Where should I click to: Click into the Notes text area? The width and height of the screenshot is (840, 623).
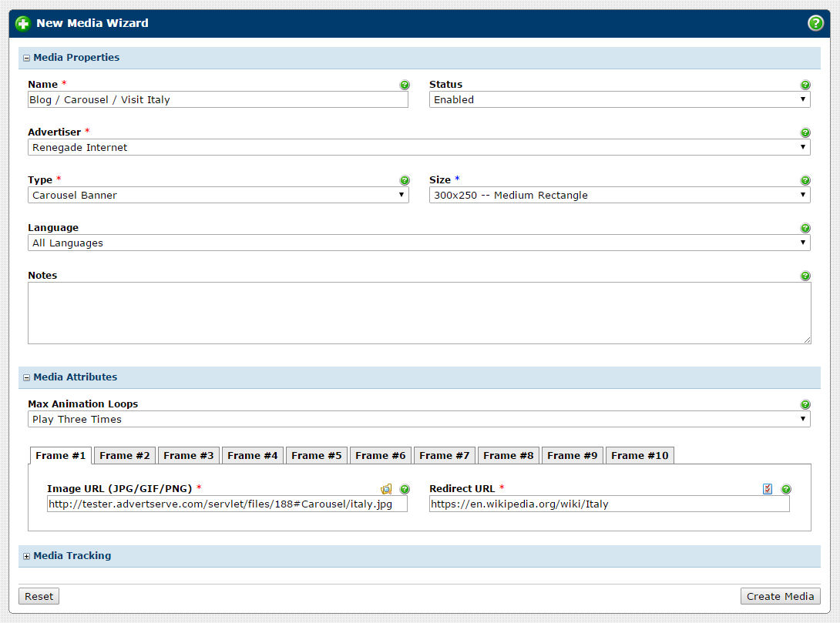(x=418, y=313)
